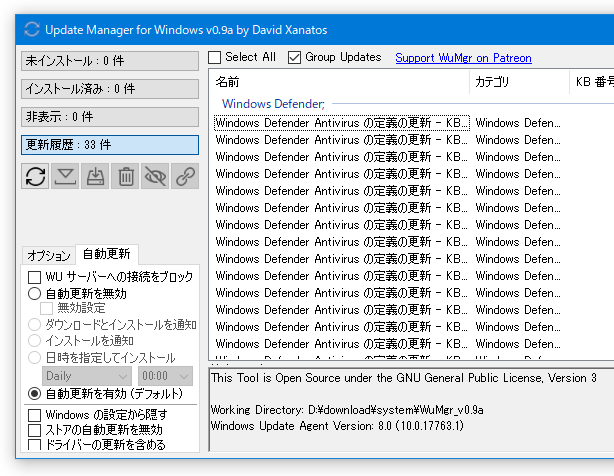
Task: Check ストアの自動更新を無効 checkbox
Action: pos(34,430)
